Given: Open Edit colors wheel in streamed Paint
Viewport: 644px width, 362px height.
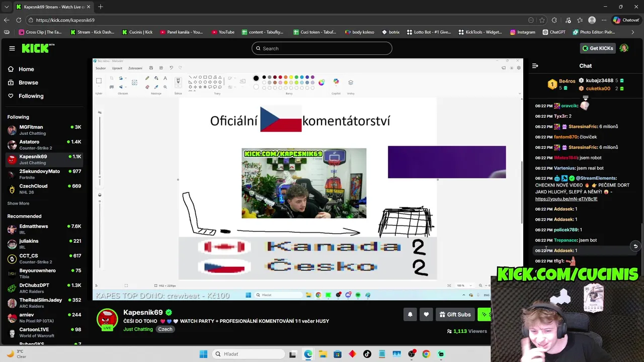Looking at the screenshot, I should click(x=321, y=82).
